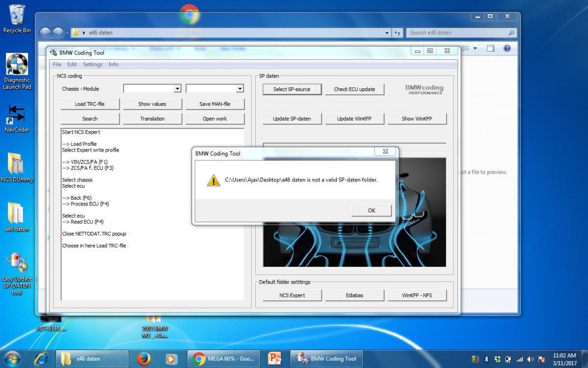Click the AVG antivirus tray icon
Viewport: 588px width, 368px height.
tap(475, 359)
